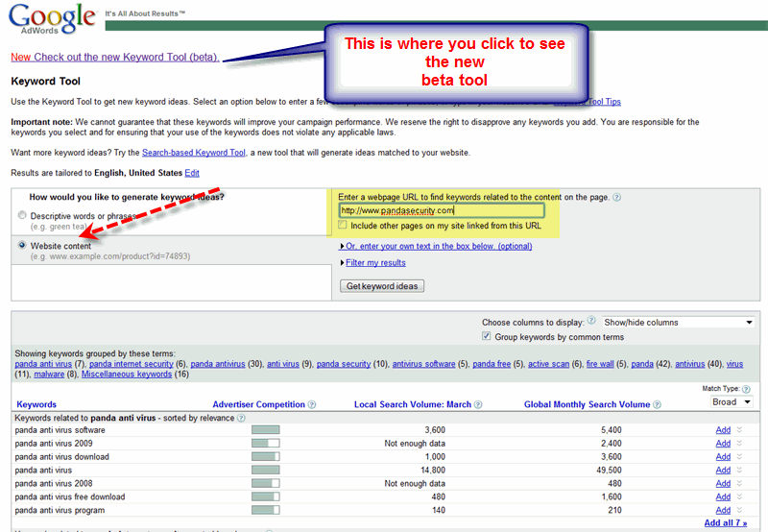The image size is (768, 532).
Task: Add keyword panda anti virus program
Action: pyautogui.click(x=723, y=510)
